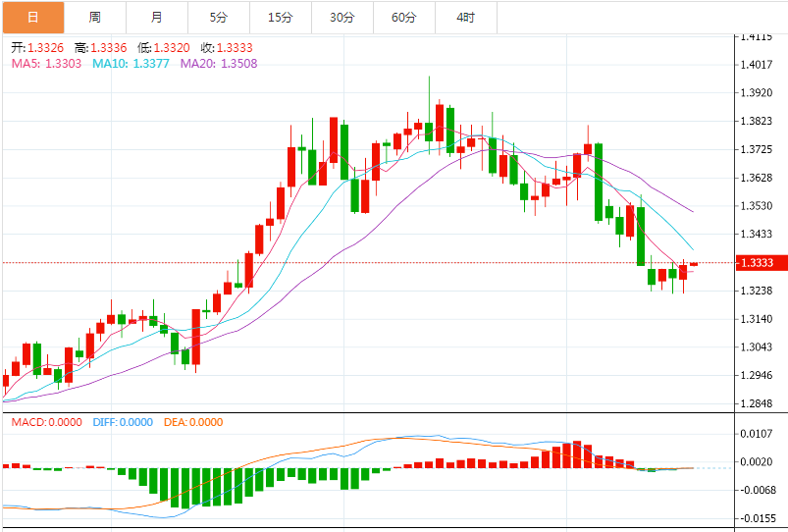
Task: Click the low price 低:1.3320 text
Action: (x=164, y=48)
